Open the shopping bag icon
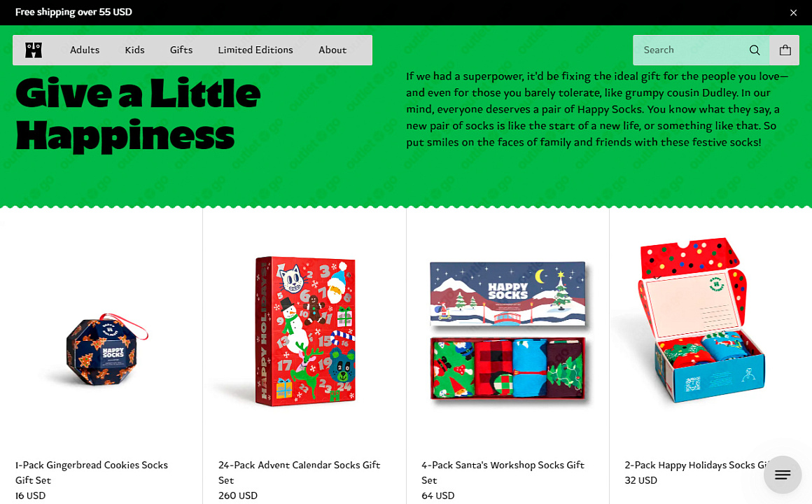 point(785,50)
